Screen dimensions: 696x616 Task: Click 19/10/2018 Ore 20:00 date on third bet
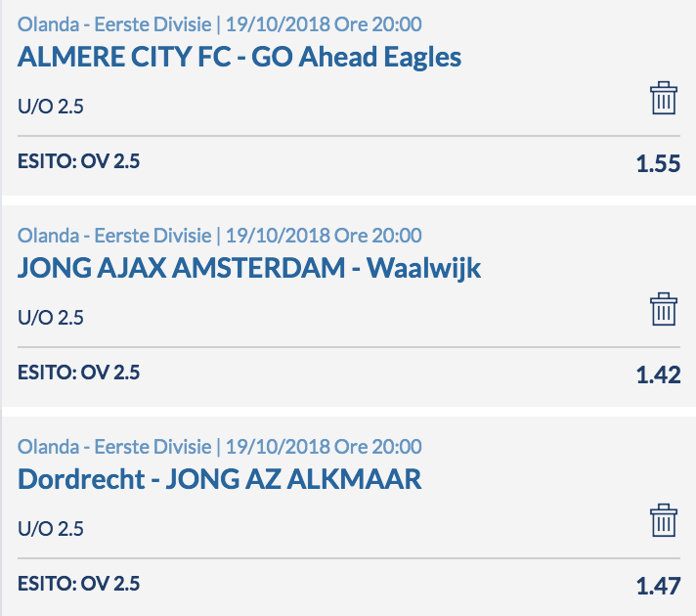tap(324, 446)
